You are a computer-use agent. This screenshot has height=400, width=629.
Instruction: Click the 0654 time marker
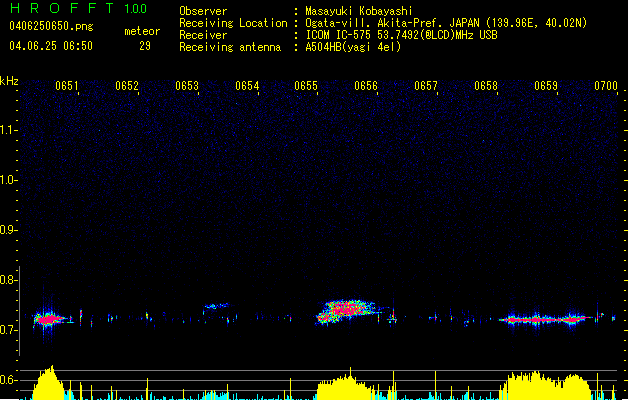click(x=247, y=86)
